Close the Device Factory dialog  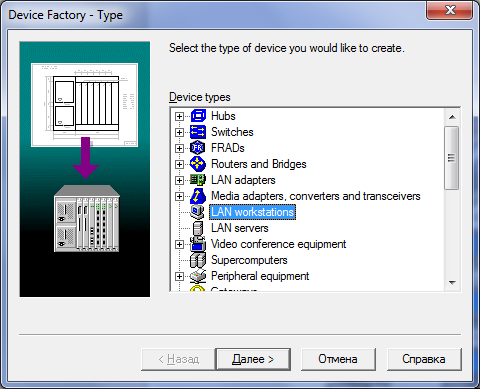pos(450,10)
